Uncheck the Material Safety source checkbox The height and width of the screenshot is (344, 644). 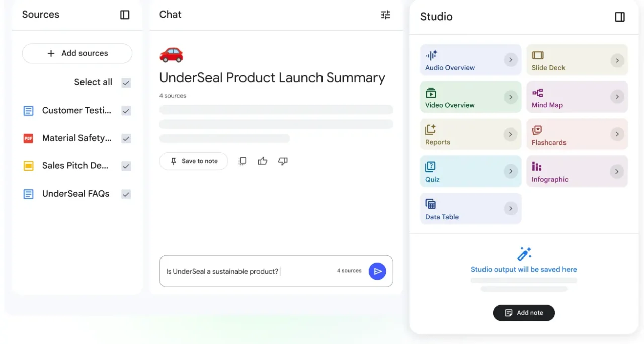point(126,138)
